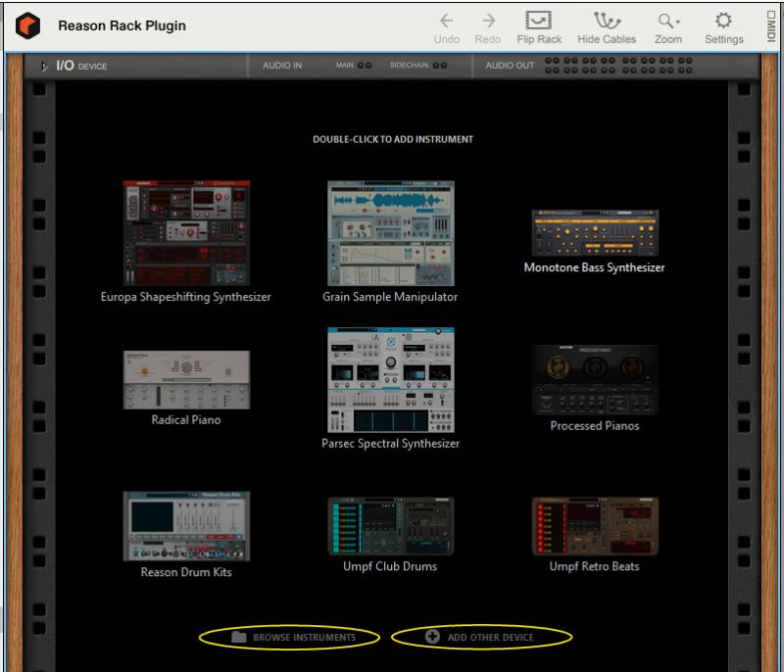This screenshot has width=784, height=672.
Task: Switch to the Audio In section
Action: tap(282, 65)
